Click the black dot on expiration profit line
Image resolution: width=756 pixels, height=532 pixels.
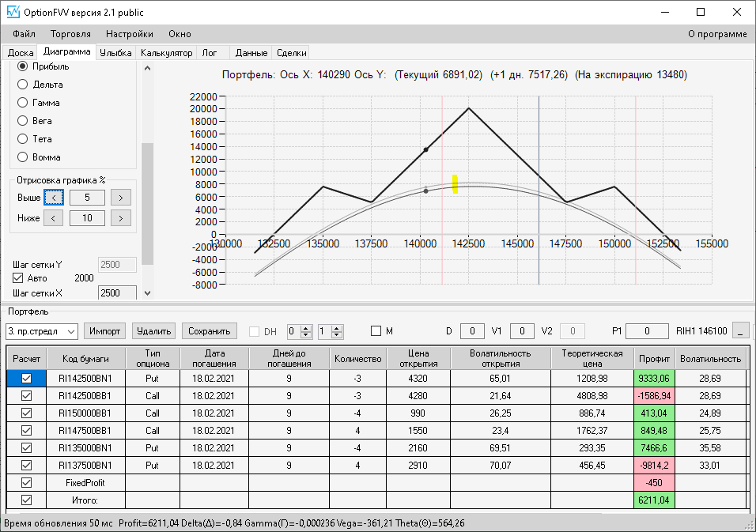coord(425,150)
